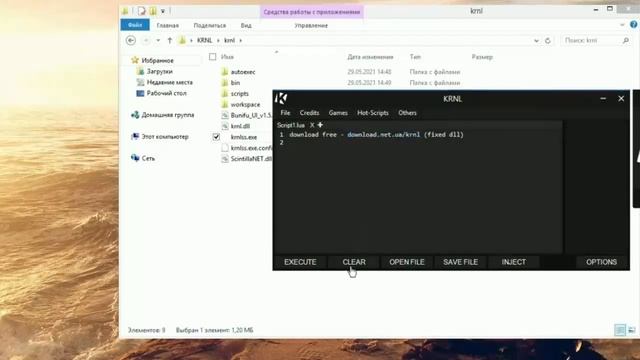Click the Explorer help question icon
Image resolution: width=640 pixels, height=360 pixels.
[633, 24]
